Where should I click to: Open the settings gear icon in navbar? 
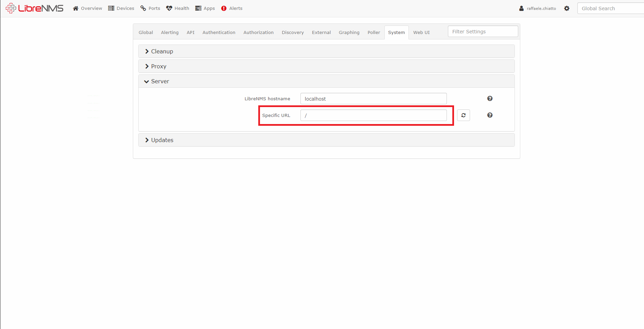pyautogui.click(x=567, y=8)
